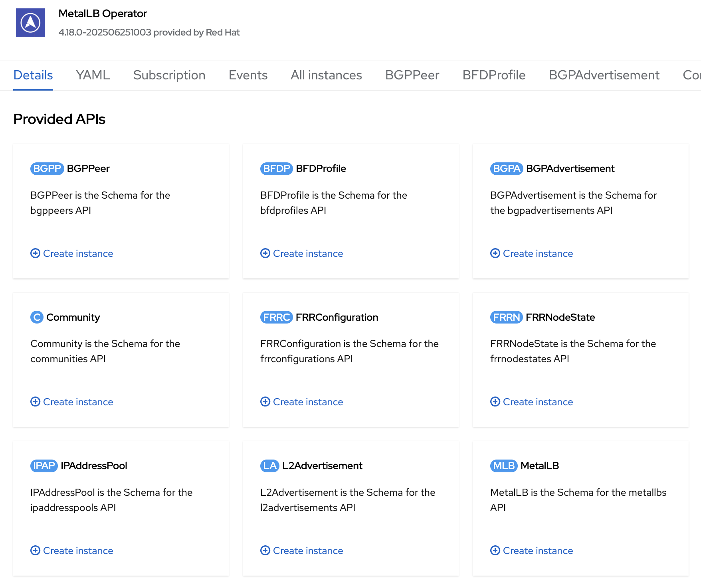
Task: Switch to the YAML tab
Action: [93, 75]
